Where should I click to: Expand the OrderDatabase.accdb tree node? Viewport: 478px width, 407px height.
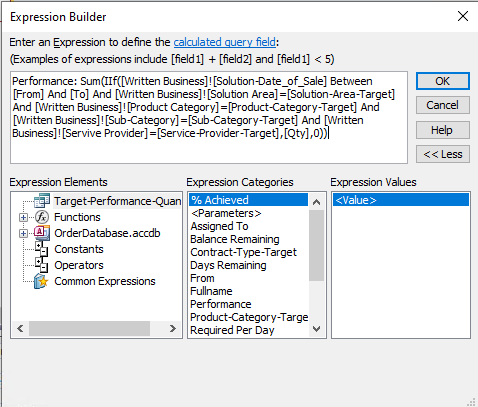tap(23, 233)
